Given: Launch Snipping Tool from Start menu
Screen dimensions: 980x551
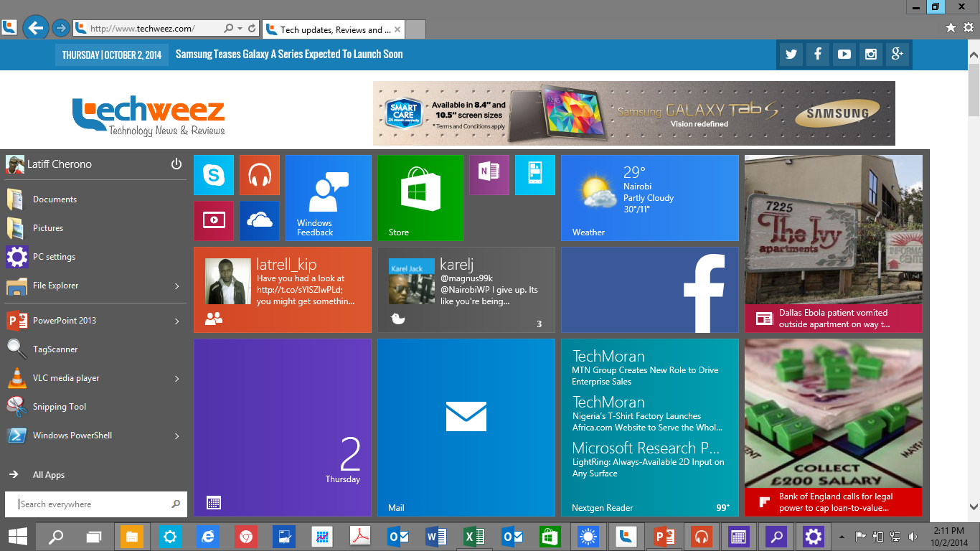Looking at the screenshot, I should 95,407.
